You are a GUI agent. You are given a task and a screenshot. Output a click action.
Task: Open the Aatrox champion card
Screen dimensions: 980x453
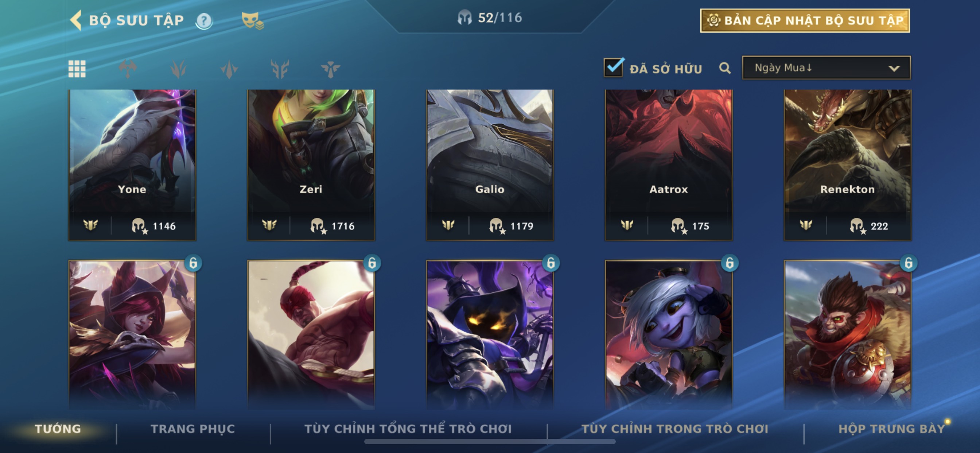(668, 165)
